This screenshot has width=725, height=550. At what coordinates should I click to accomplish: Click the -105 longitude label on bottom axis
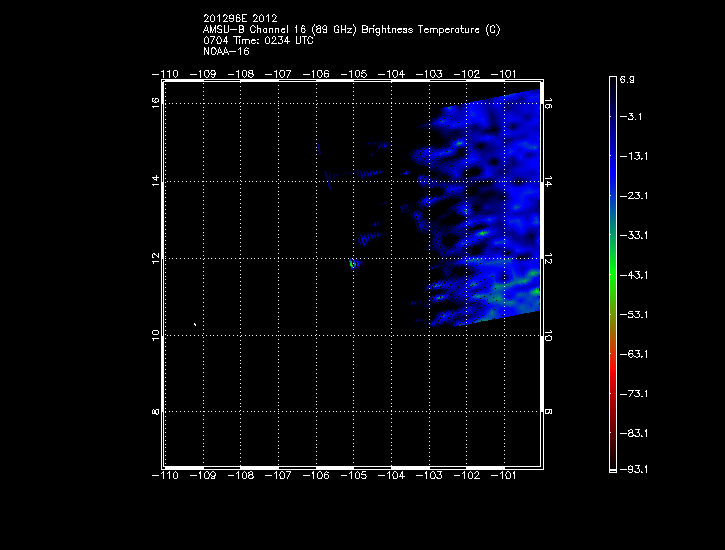354,477
